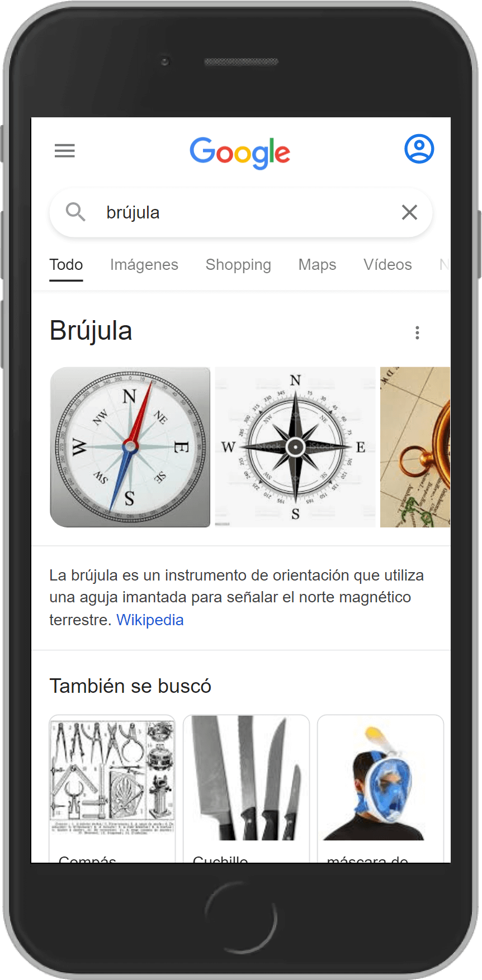Switch to the Imágenes tab
The width and height of the screenshot is (482, 980).
(144, 265)
